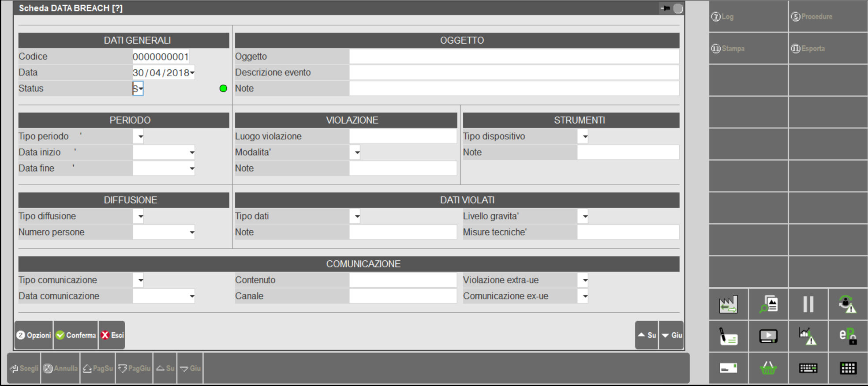Image resolution: width=868 pixels, height=386 pixels.
Task: Open the video player icon
Action: tap(768, 336)
